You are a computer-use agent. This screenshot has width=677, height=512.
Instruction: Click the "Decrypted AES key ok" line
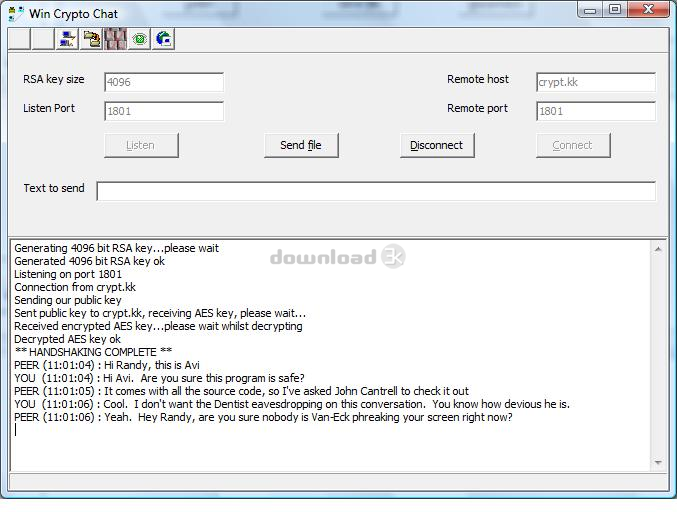coord(67,339)
